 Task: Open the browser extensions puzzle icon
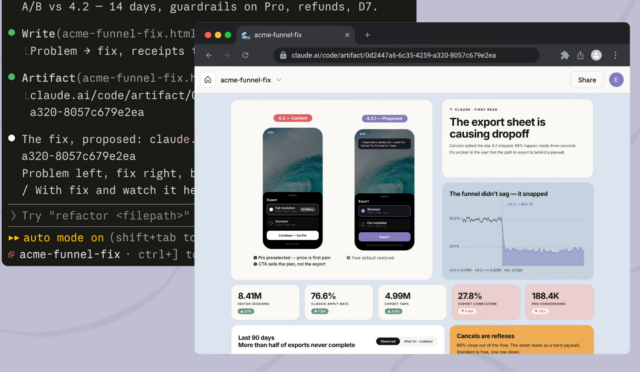click(x=565, y=55)
